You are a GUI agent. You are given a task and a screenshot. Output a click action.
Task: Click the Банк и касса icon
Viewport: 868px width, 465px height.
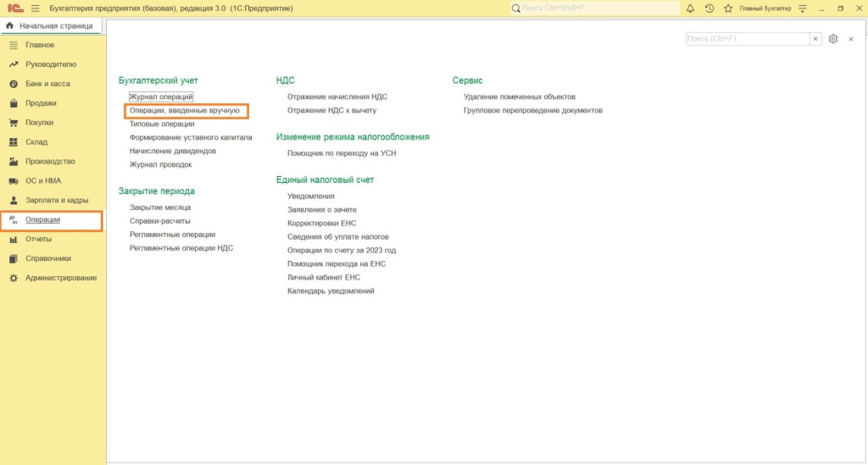(14, 84)
